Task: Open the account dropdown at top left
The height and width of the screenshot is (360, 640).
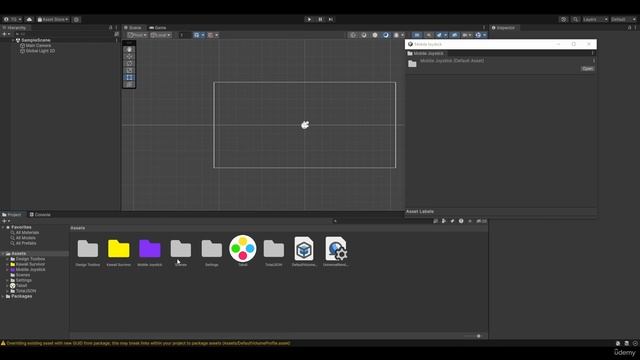Action: pos(12,19)
